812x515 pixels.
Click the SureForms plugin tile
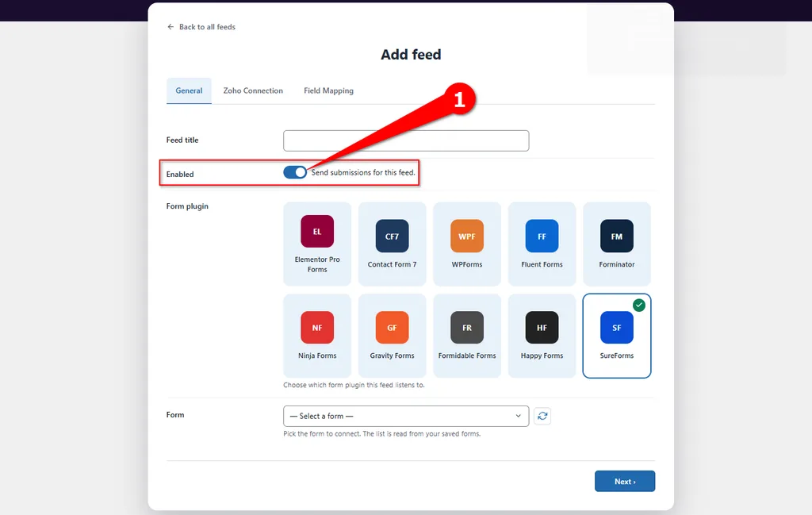coord(617,336)
